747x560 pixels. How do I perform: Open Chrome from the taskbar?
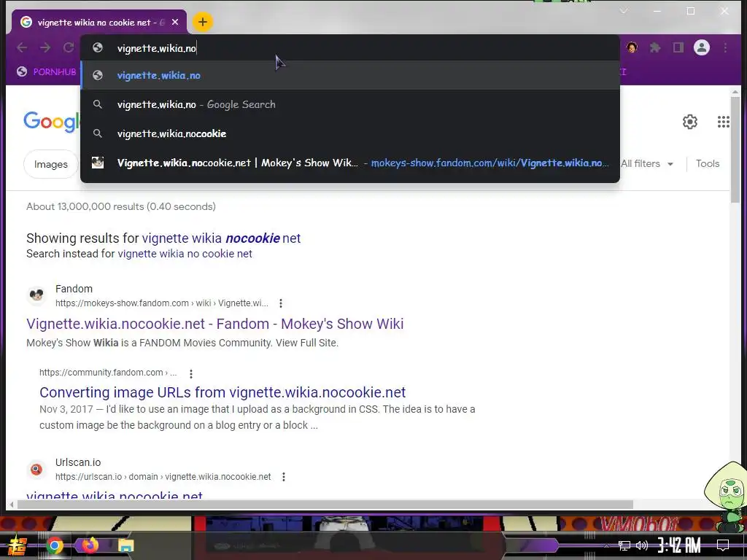point(55,545)
